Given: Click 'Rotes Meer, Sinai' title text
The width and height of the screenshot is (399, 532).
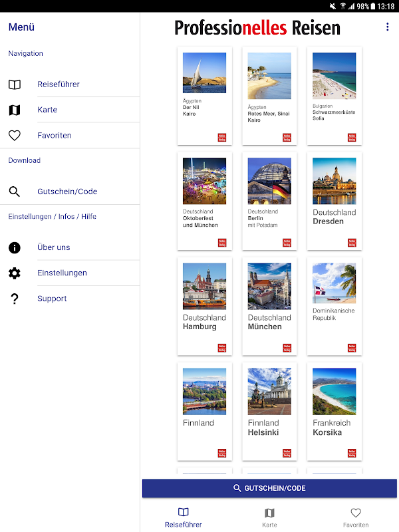Looking at the screenshot, I should point(269,114).
